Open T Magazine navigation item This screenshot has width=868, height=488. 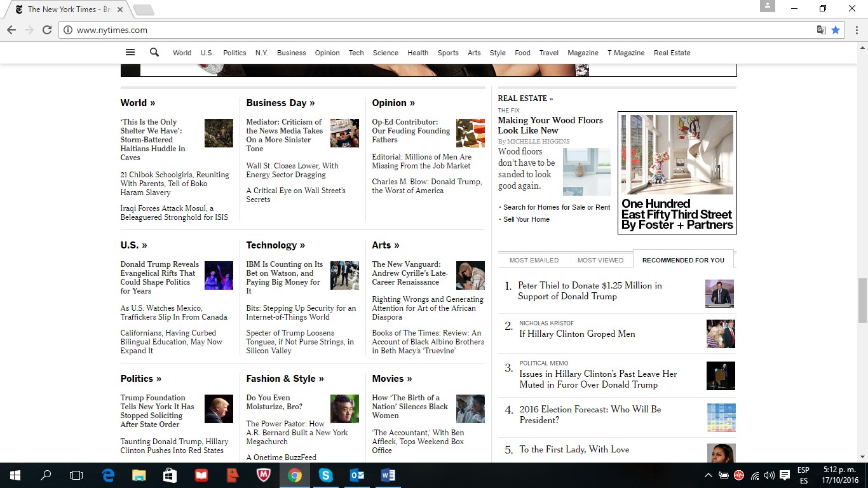pyautogui.click(x=626, y=53)
